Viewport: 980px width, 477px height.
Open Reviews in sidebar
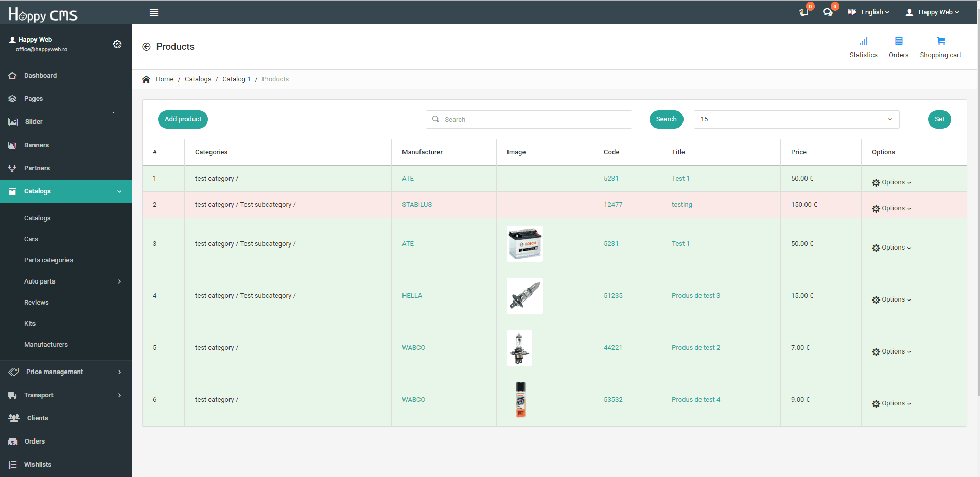click(36, 303)
